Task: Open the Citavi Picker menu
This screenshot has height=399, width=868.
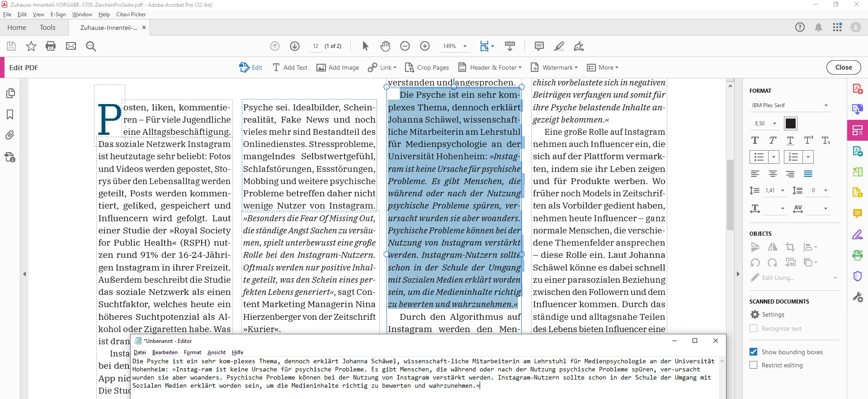Action: tap(131, 14)
